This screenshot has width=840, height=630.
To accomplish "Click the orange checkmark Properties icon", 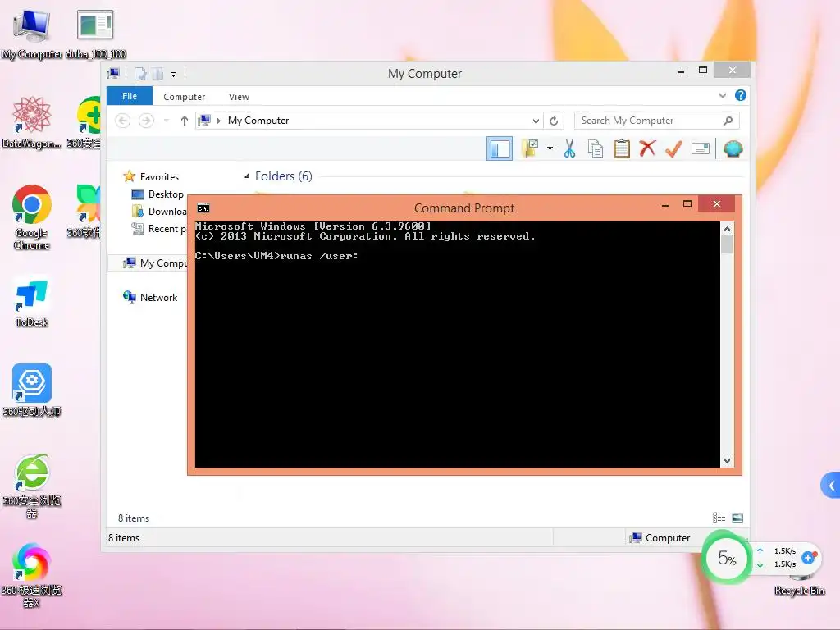I will (x=673, y=148).
